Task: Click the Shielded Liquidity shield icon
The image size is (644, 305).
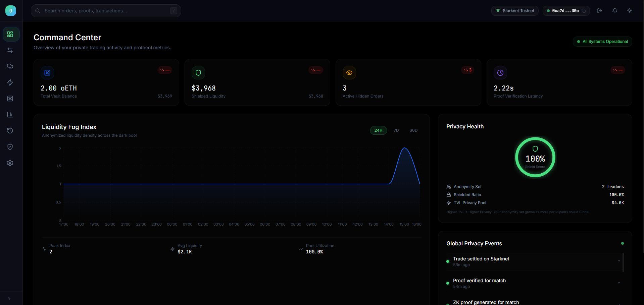Action: (x=198, y=73)
